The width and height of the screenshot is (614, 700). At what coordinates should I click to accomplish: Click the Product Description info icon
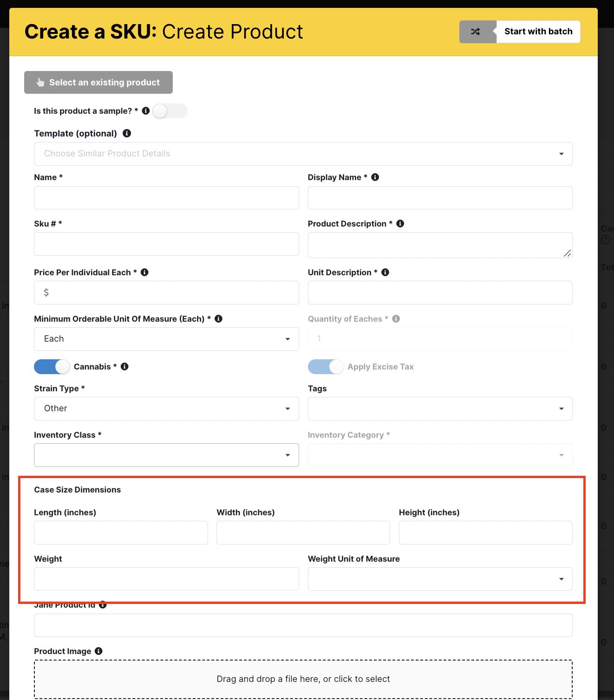[x=400, y=224]
